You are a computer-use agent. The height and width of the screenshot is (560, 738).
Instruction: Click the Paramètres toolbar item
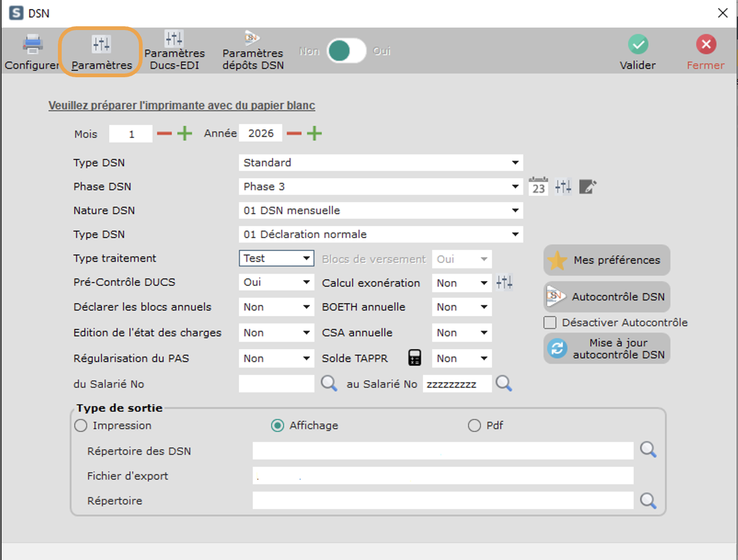(101, 52)
